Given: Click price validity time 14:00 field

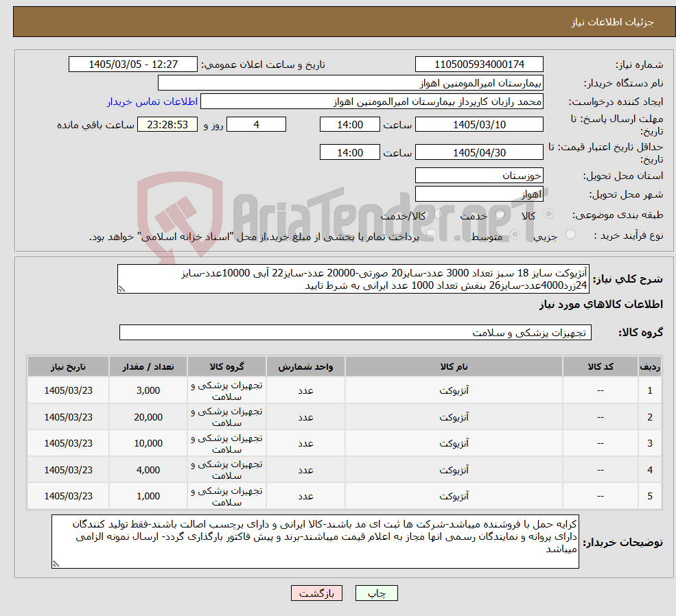Looking at the screenshot, I should (349, 152).
